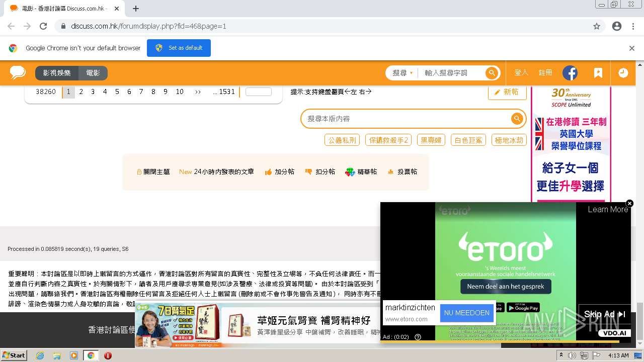
Task: Skip the video advertisement
Action: [604, 314]
